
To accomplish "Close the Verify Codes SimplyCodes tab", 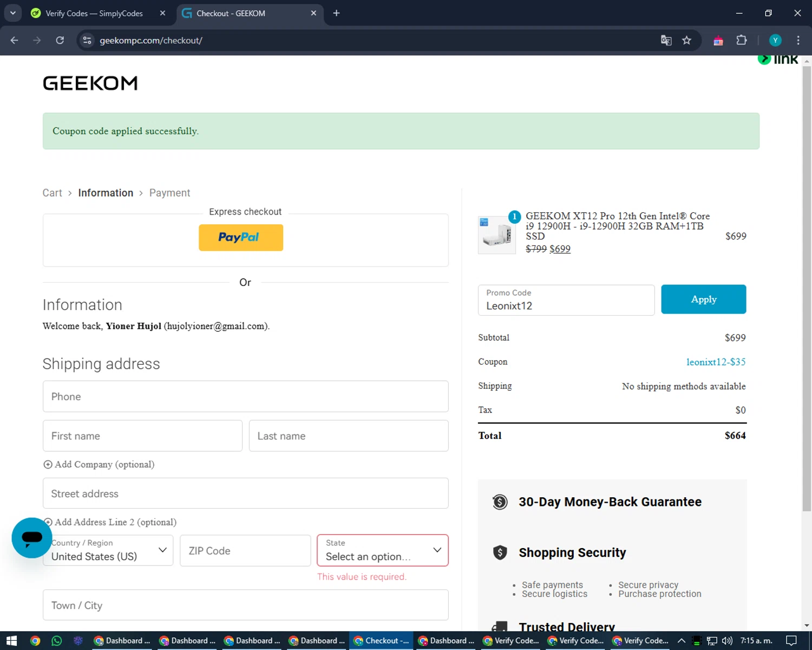I will 162,13.
